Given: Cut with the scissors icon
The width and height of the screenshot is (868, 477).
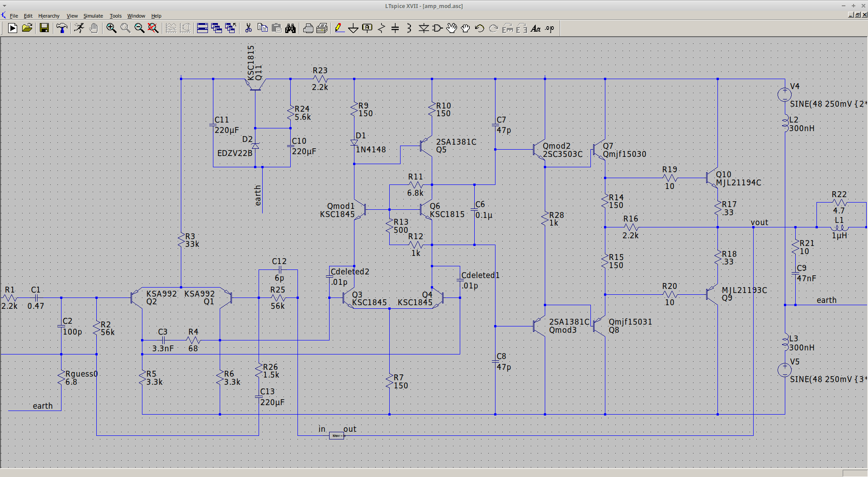Looking at the screenshot, I should pyautogui.click(x=248, y=28).
